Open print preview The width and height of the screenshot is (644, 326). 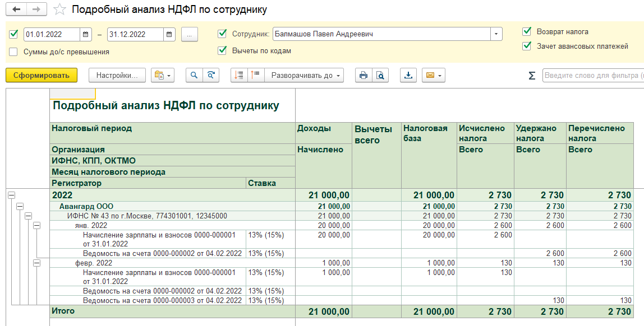coord(380,75)
